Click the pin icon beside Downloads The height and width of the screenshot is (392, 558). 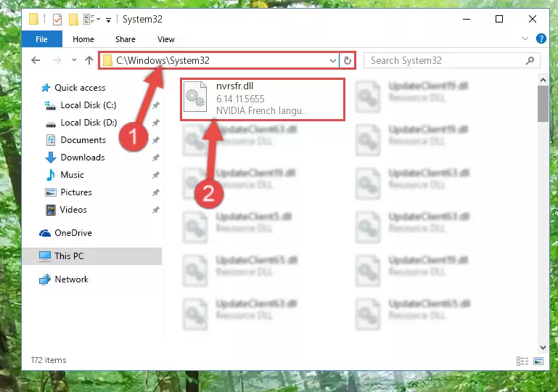click(x=155, y=158)
